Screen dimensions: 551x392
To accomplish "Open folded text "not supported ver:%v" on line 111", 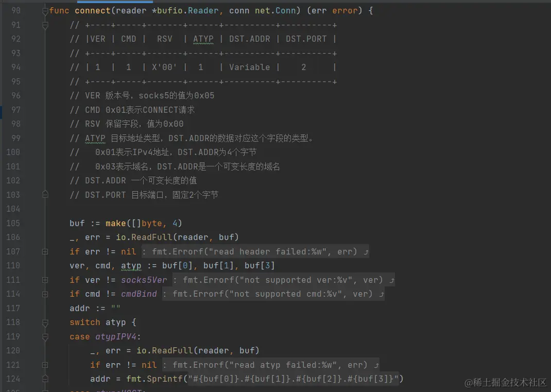I will pyautogui.click(x=283, y=280).
